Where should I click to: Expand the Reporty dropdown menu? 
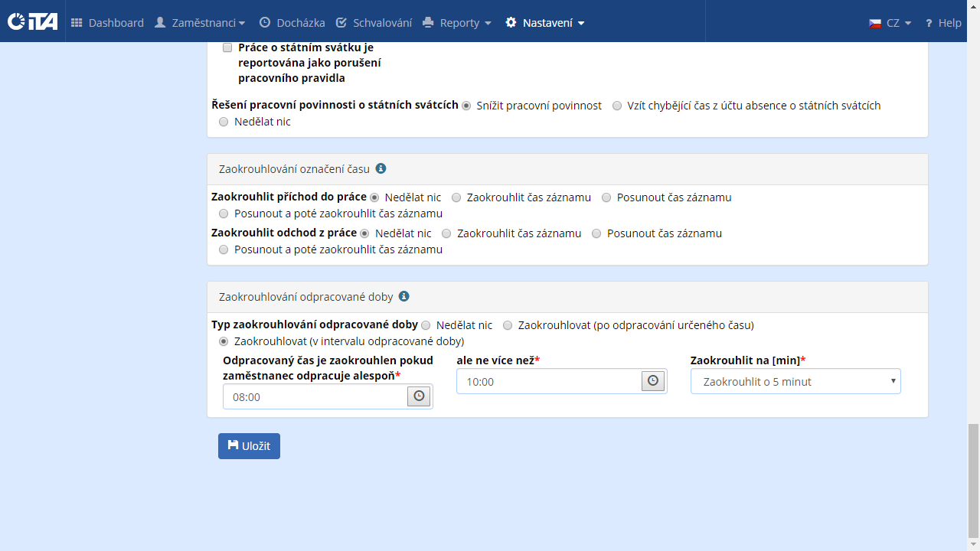pos(457,23)
